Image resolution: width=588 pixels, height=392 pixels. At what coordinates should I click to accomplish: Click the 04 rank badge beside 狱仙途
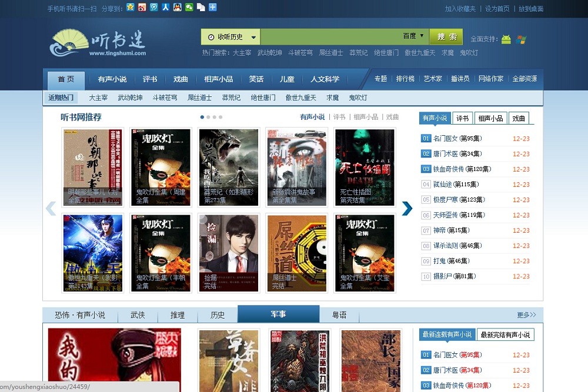coord(426,185)
